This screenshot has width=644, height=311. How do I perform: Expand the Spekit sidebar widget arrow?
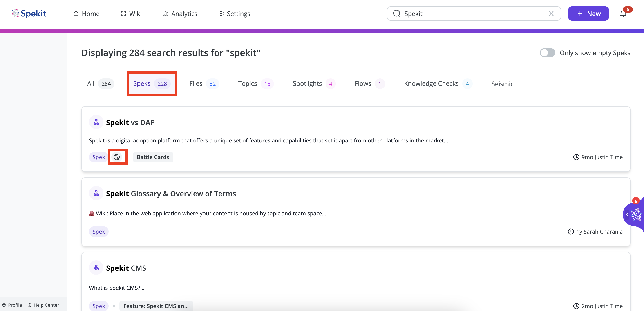[x=627, y=214]
